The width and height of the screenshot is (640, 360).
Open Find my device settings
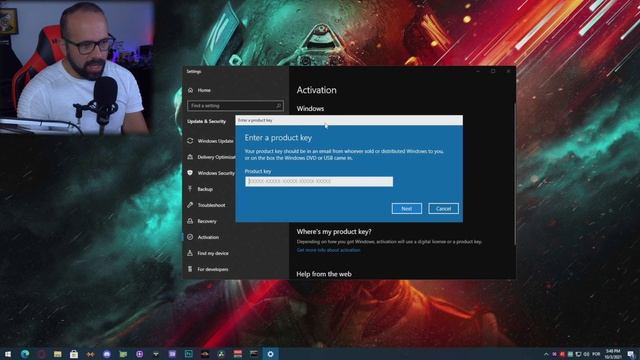point(208,253)
